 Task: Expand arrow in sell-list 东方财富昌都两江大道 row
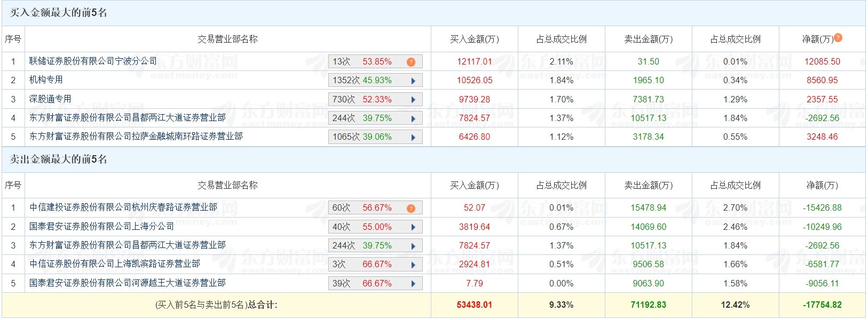tap(413, 246)
